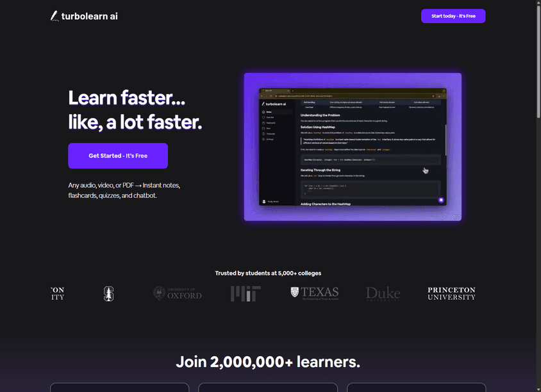Click 'Get Started - It's Free' button
This screenshot has height=392, width=541.
118,156
